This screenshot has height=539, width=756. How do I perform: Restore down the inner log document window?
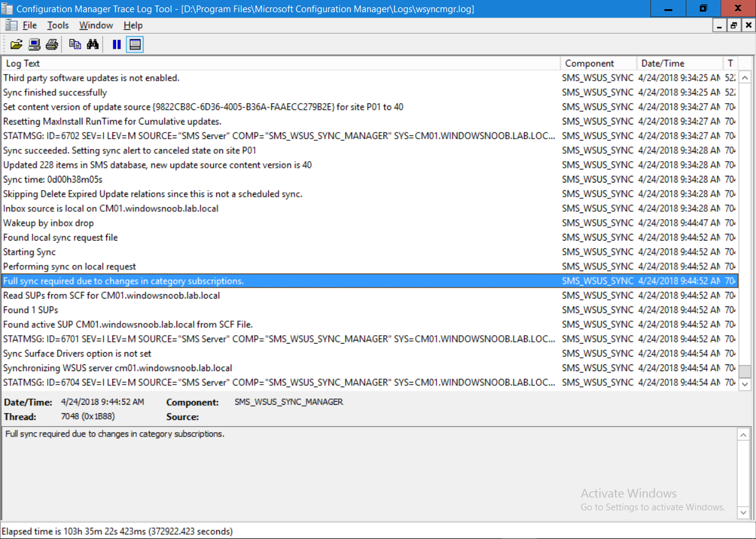tap(733, 25)
